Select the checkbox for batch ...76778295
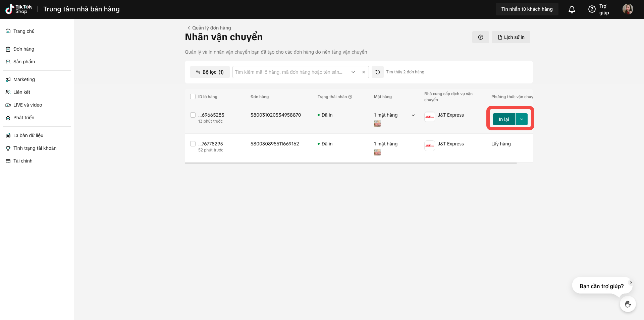The image size is (644, 320). click(x=193, y=144)
